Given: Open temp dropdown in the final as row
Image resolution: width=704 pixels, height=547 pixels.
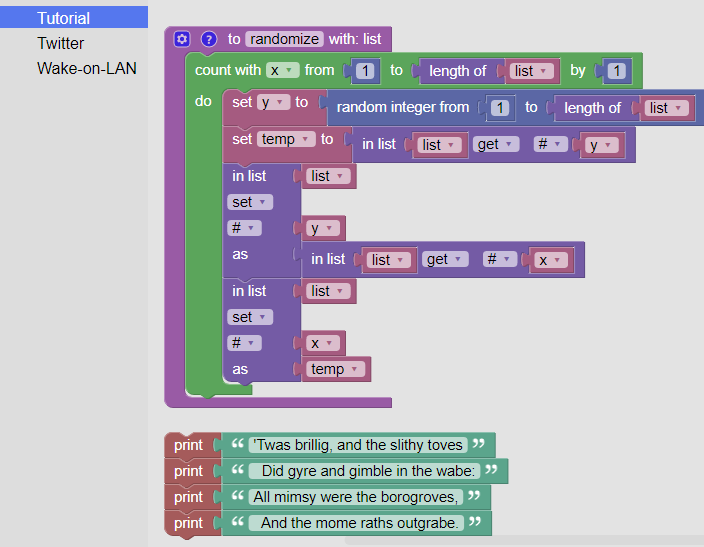Looking at the screenshot, I should click(336, 369).
